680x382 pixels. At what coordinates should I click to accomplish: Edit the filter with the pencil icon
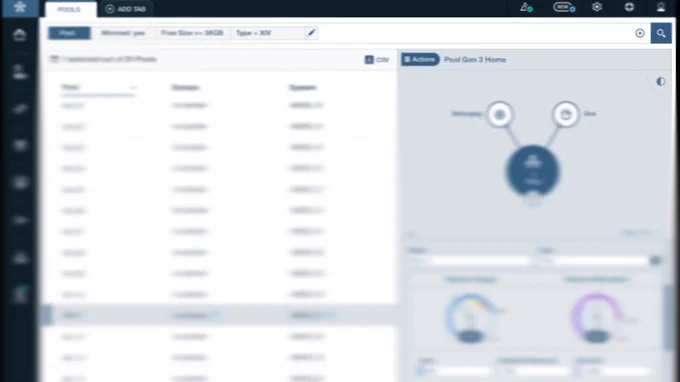[x=311, y=33]
